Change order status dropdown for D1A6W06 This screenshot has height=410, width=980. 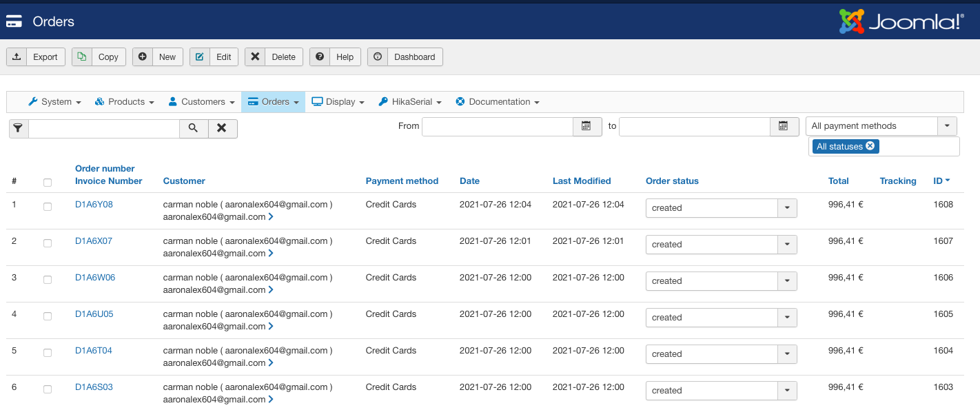tap(722, 280)
